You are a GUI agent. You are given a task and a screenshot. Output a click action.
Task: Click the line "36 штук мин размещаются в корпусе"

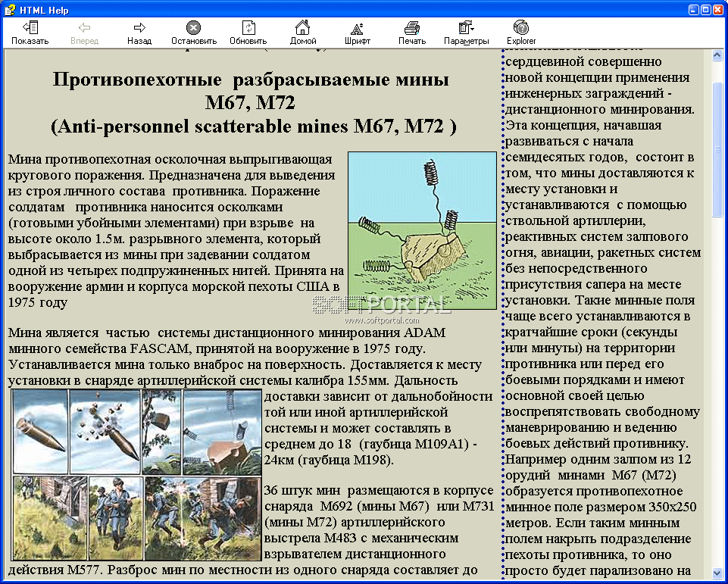379,491
